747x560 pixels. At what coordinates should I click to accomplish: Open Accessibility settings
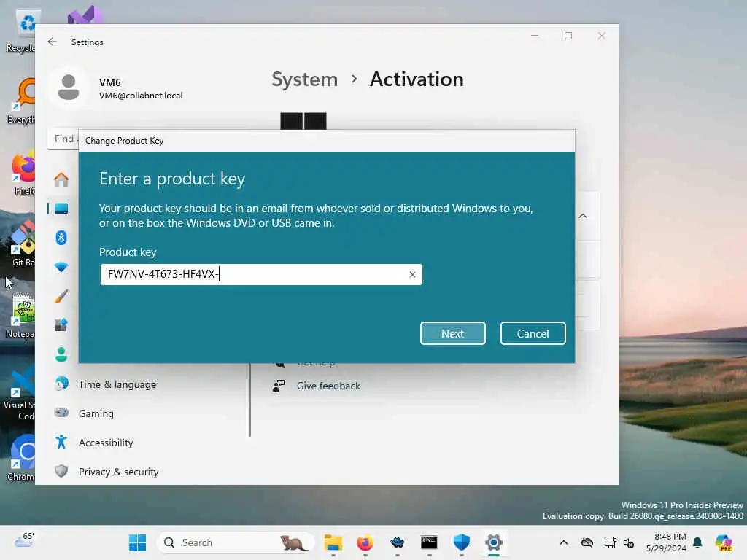106,443
